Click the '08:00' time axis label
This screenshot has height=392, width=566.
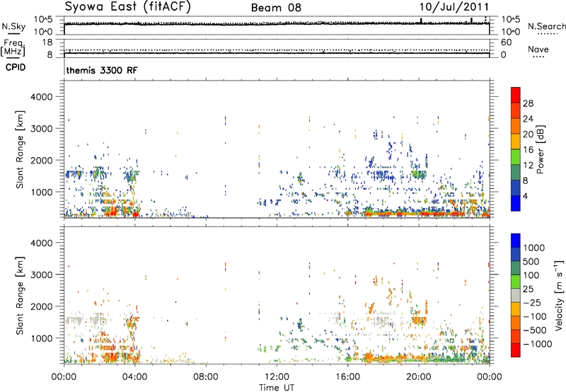206,377
